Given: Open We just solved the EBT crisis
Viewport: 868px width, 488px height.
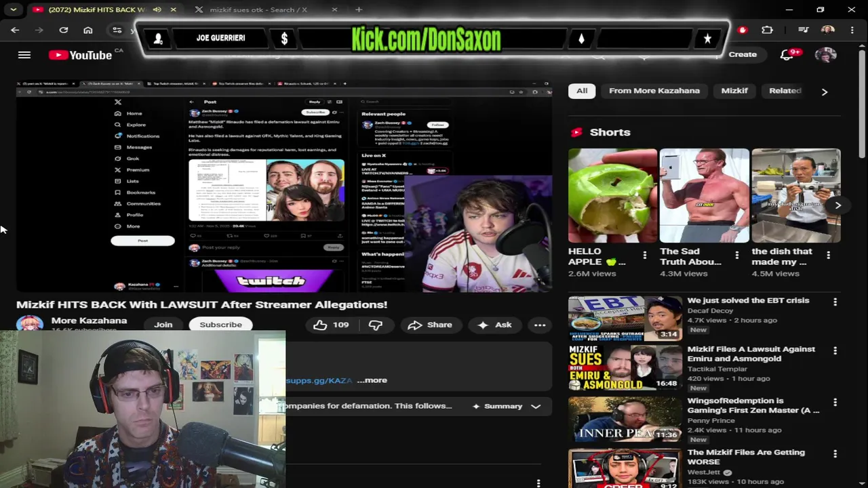Looking at the screenshot, I should pos(748,300).
